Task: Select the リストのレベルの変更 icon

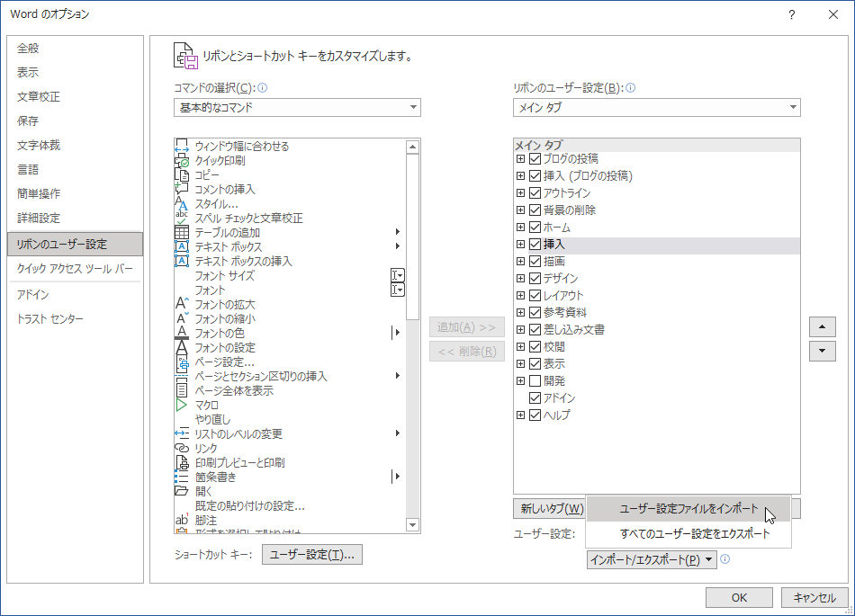Action: coord(182,433)
